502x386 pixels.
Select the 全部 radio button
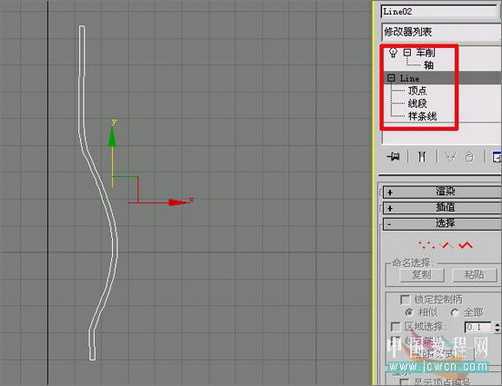[x=455, y=312]
